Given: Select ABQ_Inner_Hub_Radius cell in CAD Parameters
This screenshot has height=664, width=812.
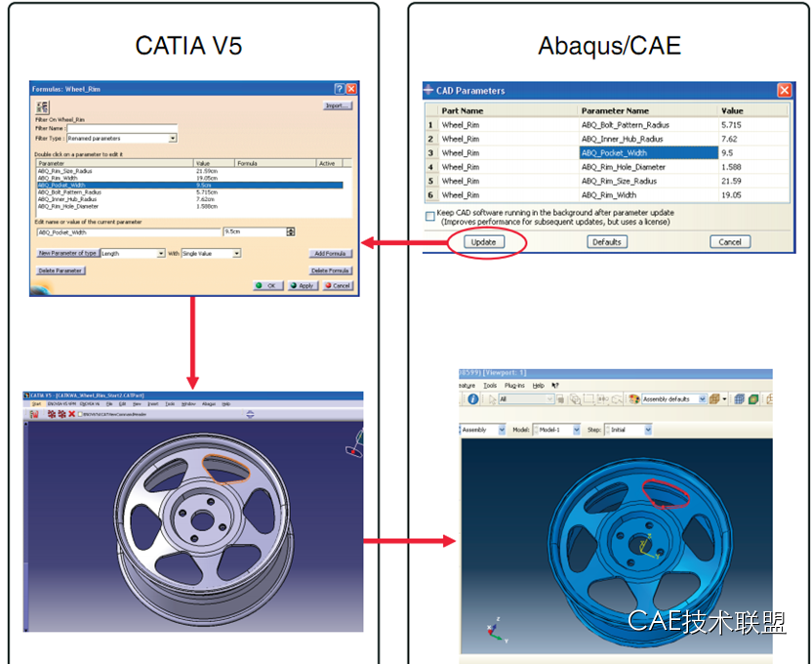Looking at the screenshot, I should tap(648, 139).
